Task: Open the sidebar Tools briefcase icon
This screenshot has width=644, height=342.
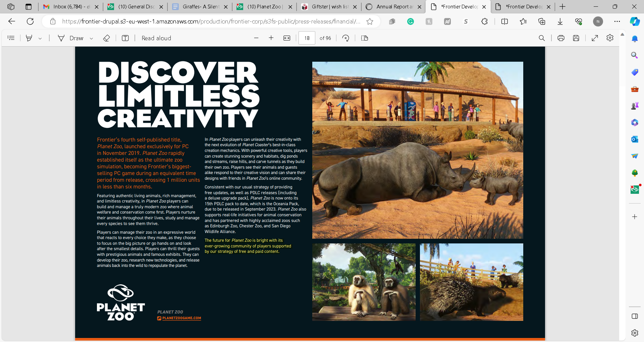Action: 635,89
